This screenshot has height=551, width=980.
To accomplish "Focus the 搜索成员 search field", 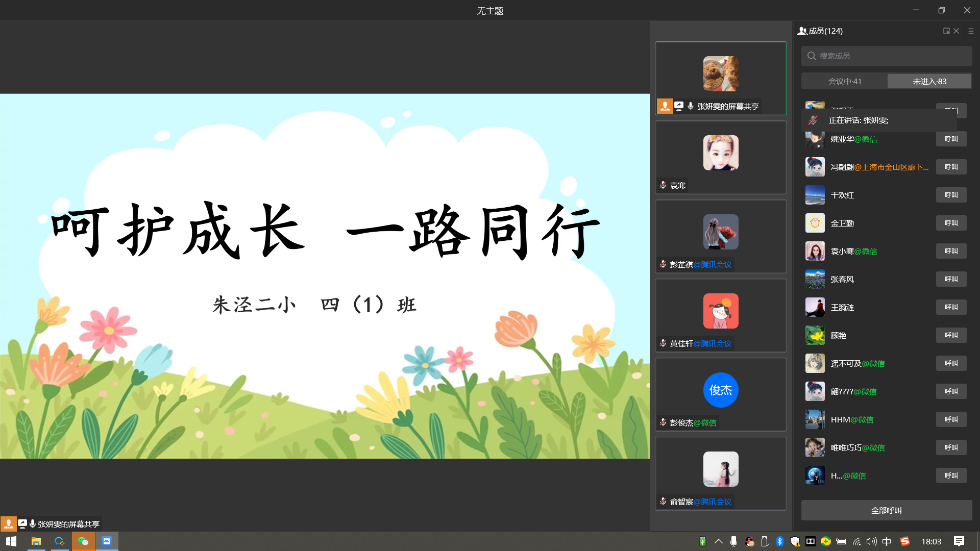I will (887, 56).
